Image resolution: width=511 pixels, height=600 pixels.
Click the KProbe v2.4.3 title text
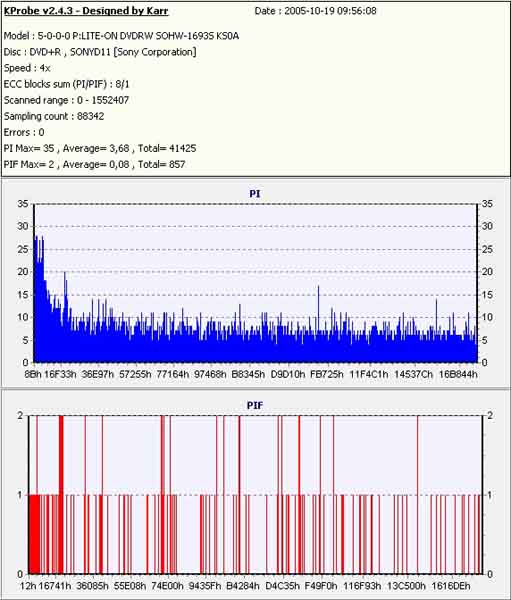pyautogui.click(x=86, y=11)
